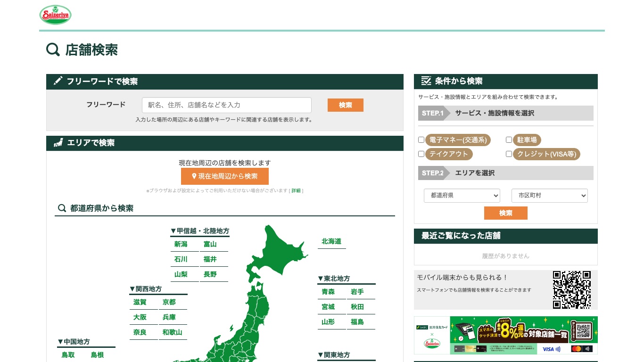This screenshot has height=362, width=644.
Task: Click the モバイル端末からも見られる！ text
Action: [x=462, y=278]
